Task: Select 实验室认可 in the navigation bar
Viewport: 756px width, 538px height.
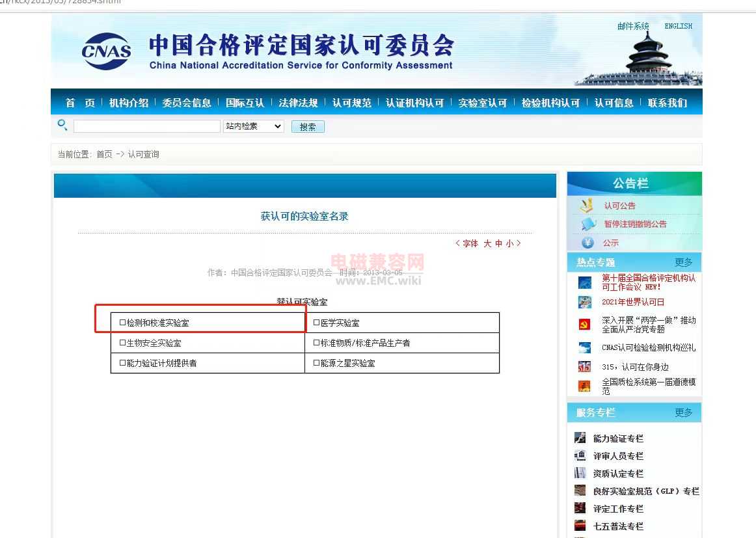Action: tap(483, 103)
